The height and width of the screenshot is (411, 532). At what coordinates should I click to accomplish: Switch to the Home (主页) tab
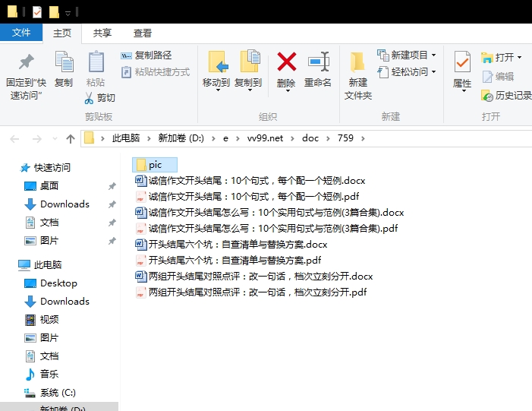62,33
